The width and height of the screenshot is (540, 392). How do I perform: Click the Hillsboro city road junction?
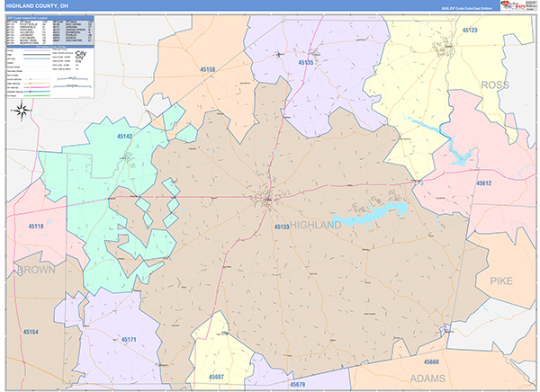267,198
